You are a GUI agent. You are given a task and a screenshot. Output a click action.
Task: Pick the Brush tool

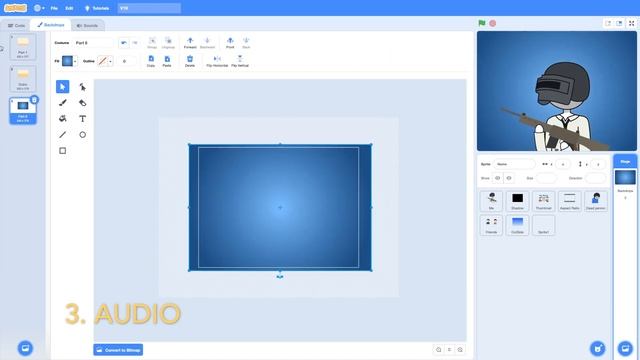click(62, 103)
